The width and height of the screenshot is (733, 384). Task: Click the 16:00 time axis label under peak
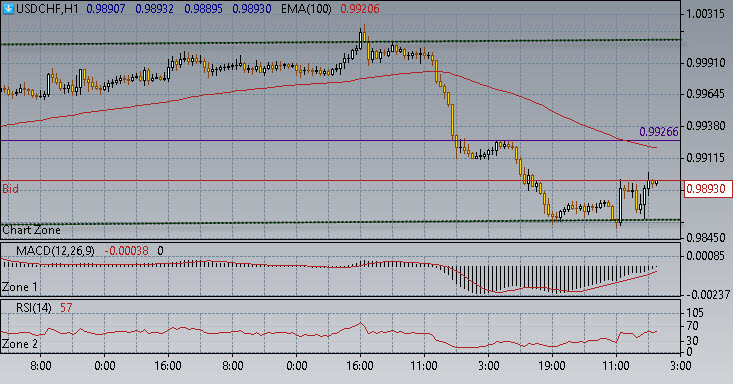tap(360, 366)
